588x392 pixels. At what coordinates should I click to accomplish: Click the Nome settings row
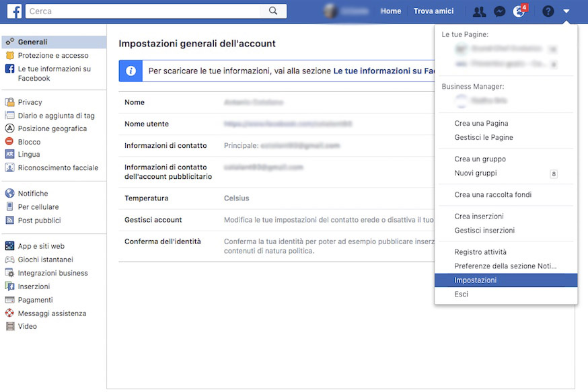[x=277, y=102]
